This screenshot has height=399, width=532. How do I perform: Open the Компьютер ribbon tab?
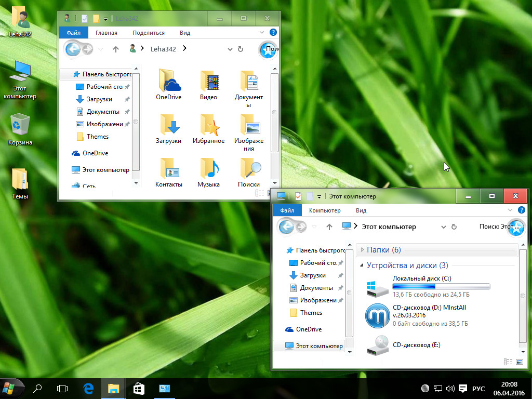point(325,210)
